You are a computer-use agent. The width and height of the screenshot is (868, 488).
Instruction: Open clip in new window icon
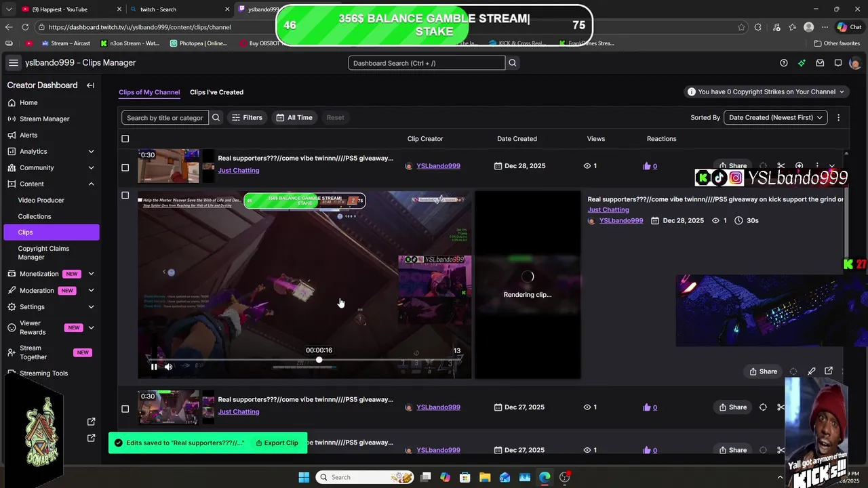pos(829,371)
